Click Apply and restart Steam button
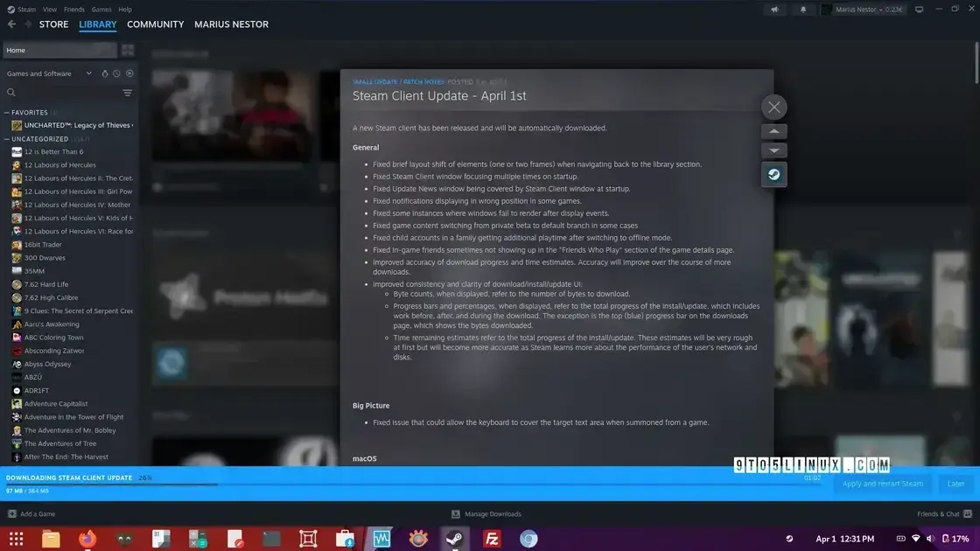Viewport: 980px width, 551px height. (883, 484)
